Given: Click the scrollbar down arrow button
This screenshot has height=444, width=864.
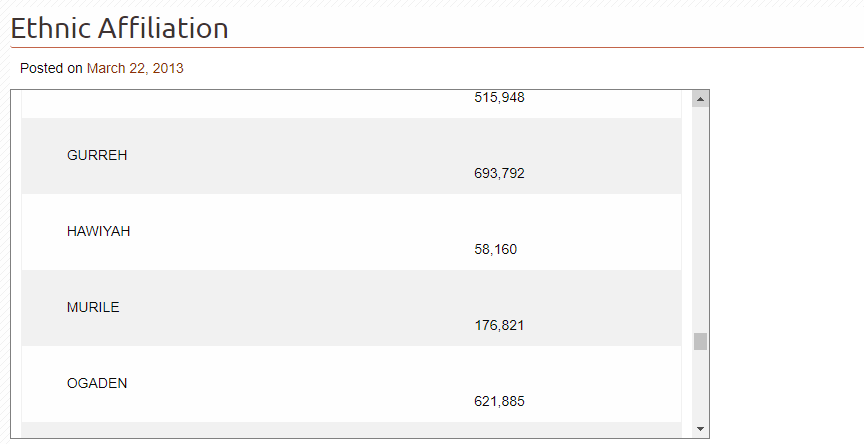Looking at the screenshot, I should 700,429.
